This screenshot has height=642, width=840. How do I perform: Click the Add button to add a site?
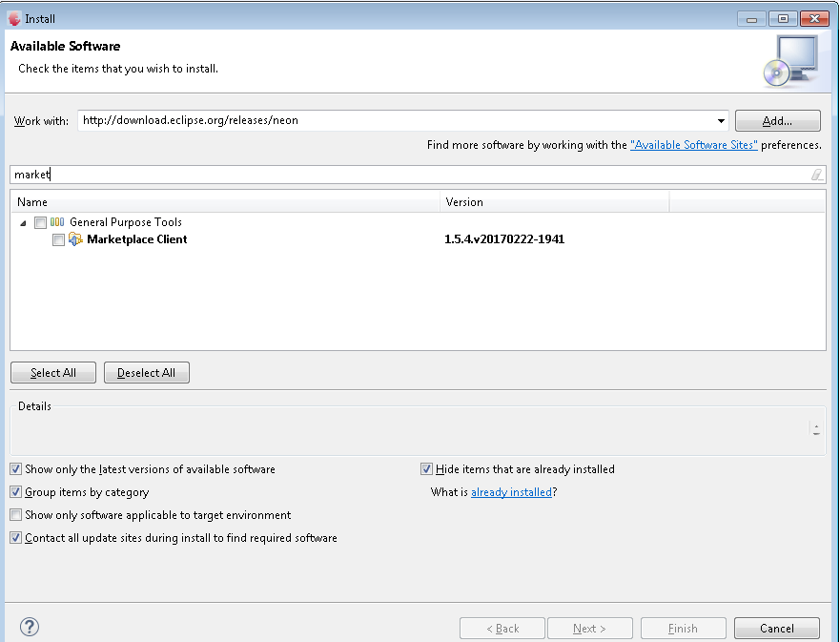(x=777, y=120)
